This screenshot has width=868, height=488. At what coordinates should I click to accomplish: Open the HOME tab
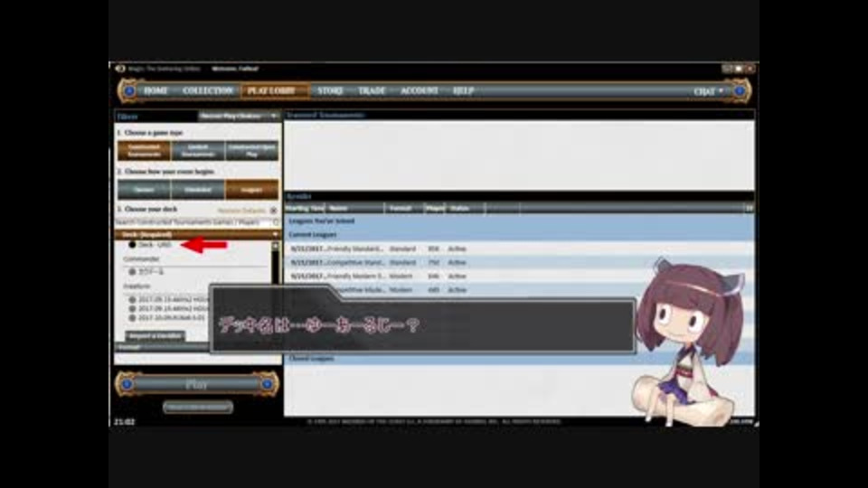(156, 90)
